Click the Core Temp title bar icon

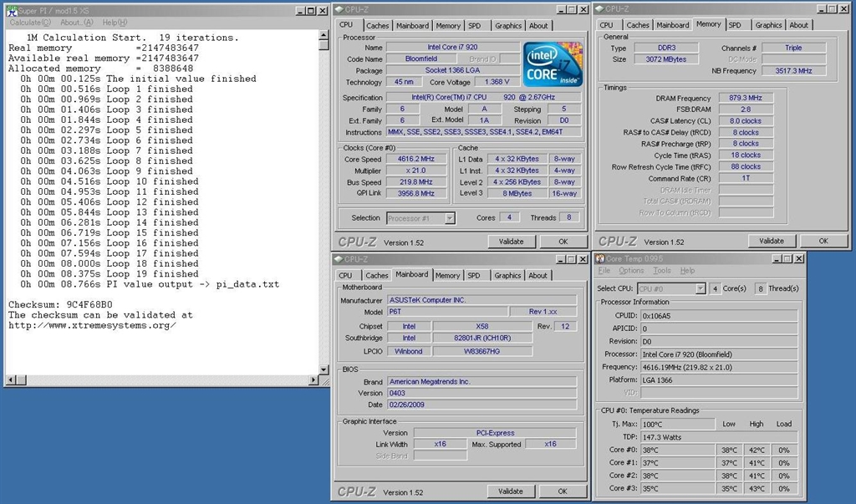pyautogui.click(x=600, y=258)
